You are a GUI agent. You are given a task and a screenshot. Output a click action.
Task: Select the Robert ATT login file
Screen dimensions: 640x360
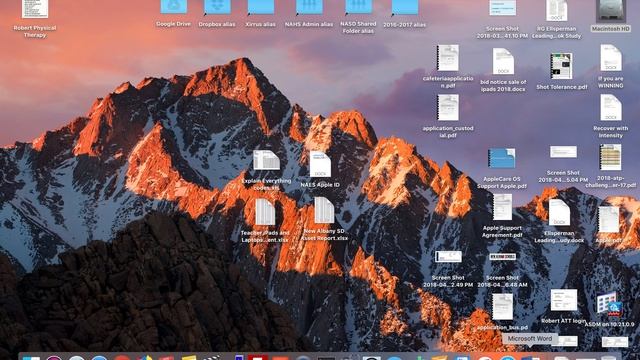(564, 300)
